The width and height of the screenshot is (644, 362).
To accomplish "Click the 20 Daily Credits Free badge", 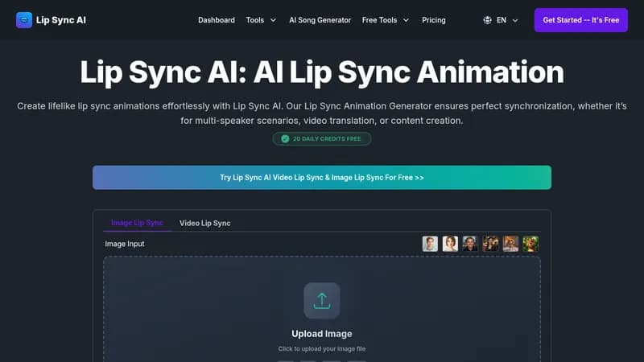I will pos(321,138).
